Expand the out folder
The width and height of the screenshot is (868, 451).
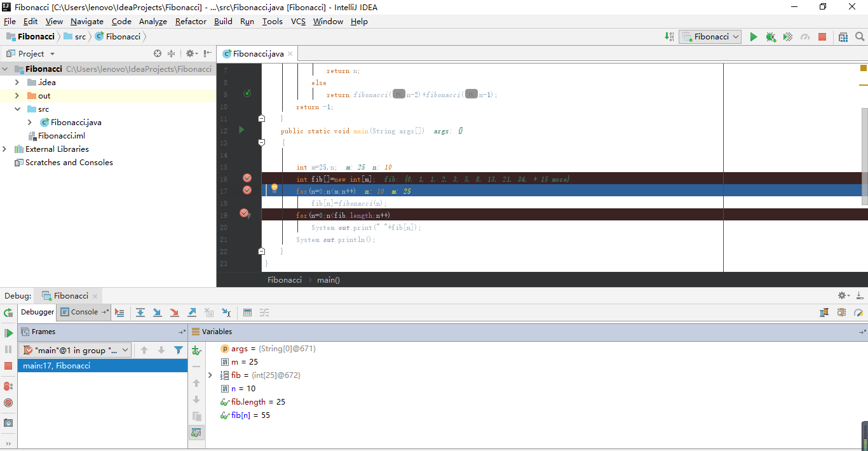[17, 96]
